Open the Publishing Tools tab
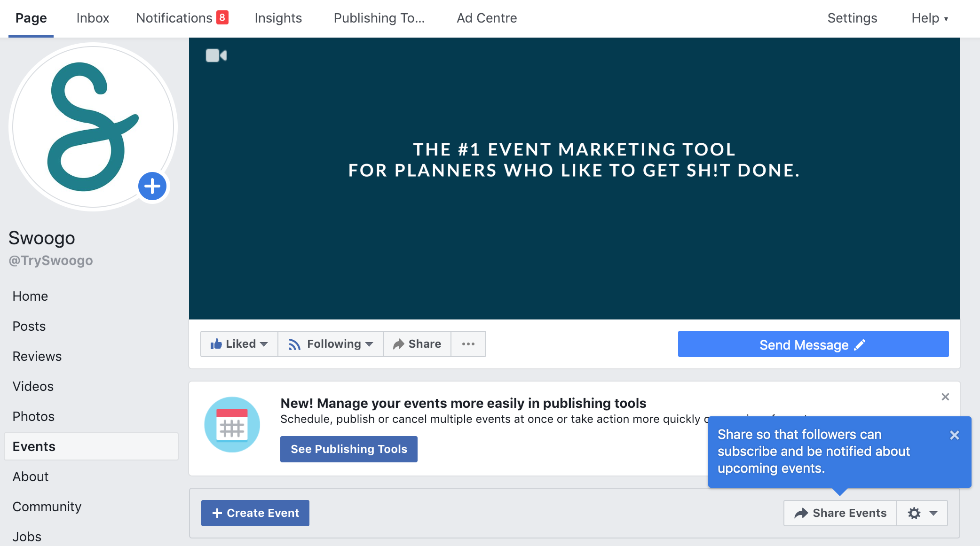The image size is (980, 546). pyautogui.click(x=379, y=18)
